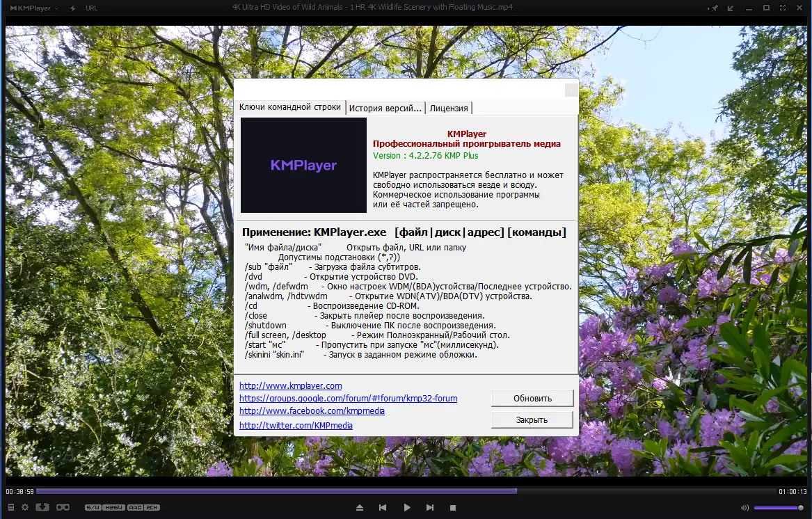Switch to the Ключи командной строки tab

click(x=290, y=107)
